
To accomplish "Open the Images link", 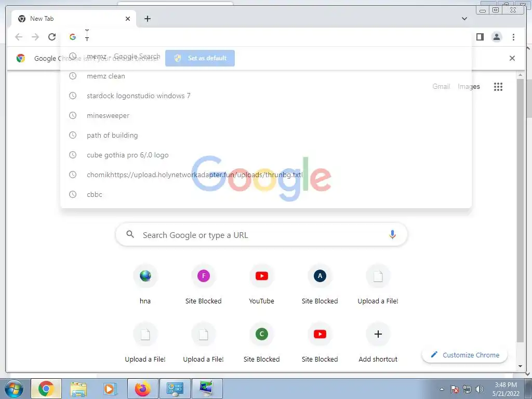I will pyautogui.click(x=469, y=87).
